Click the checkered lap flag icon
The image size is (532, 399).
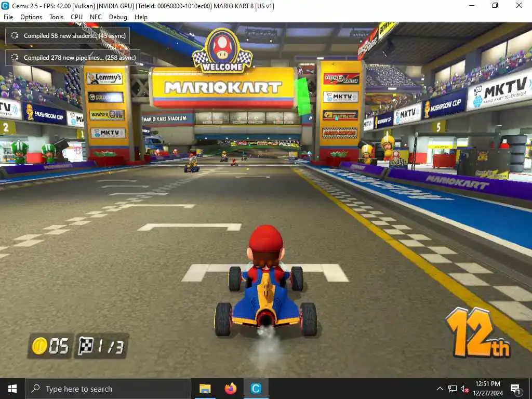point(86,345)
